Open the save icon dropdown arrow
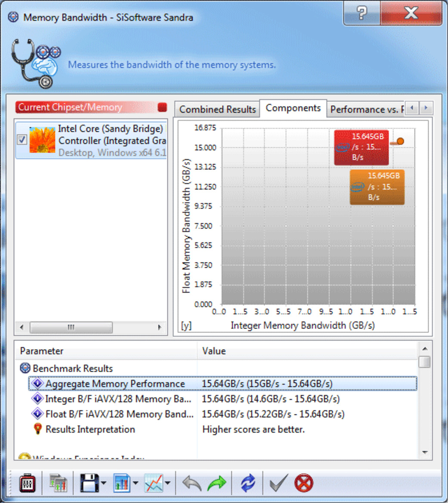The width and height of the screenshot is (448, 503). 103,483
